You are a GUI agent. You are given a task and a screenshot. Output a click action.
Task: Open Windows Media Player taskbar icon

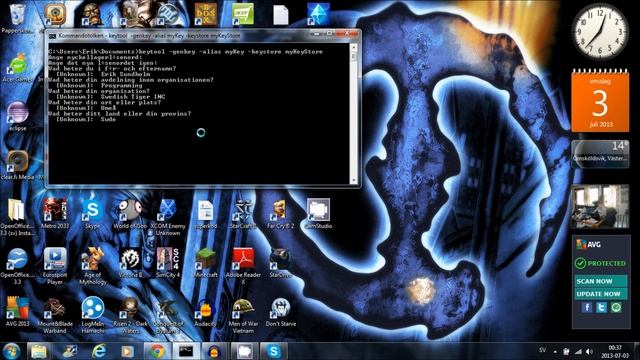127,351
